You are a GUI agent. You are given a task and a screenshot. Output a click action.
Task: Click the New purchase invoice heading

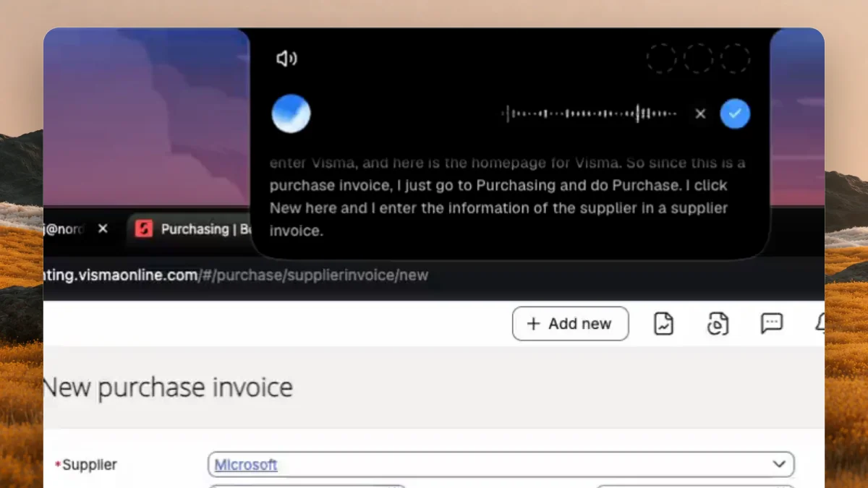(168, 388)
